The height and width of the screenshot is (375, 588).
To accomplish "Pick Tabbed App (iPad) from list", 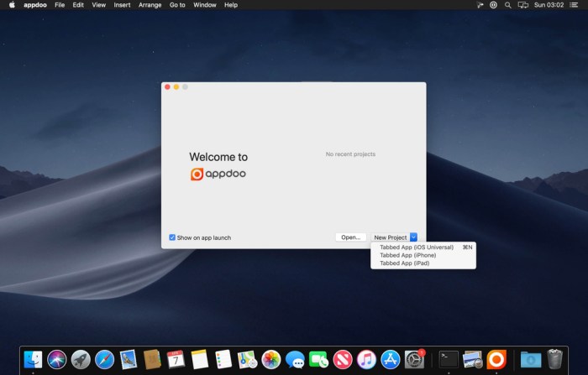I will point(404,263).
